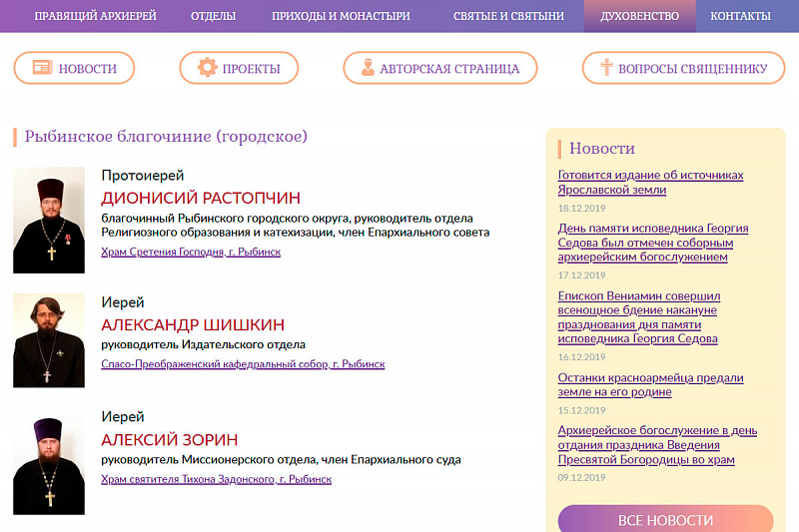Viewport: 799px width, 532px height.
Task: Click the Все новости button
Action: pos(665,519)
